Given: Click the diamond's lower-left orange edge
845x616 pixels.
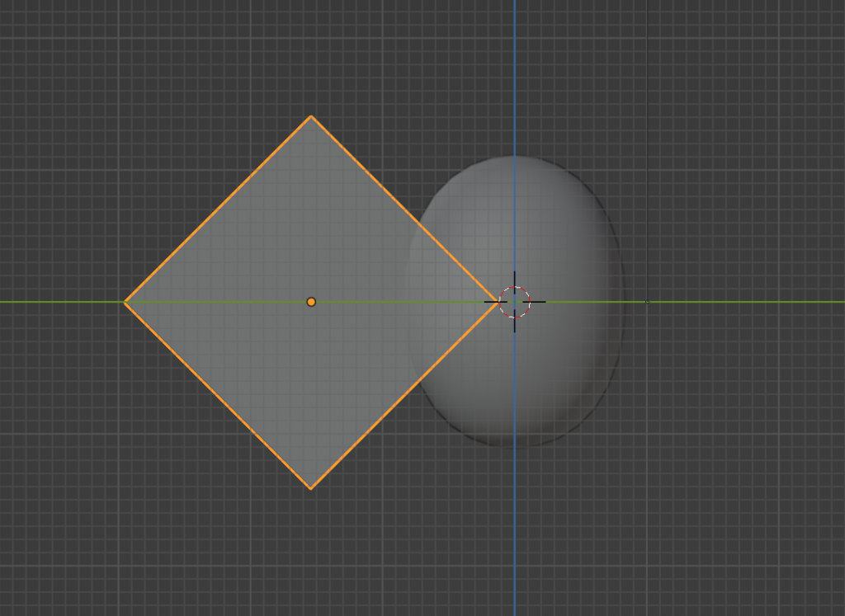Looking at the screenshot, I should 218,395.
